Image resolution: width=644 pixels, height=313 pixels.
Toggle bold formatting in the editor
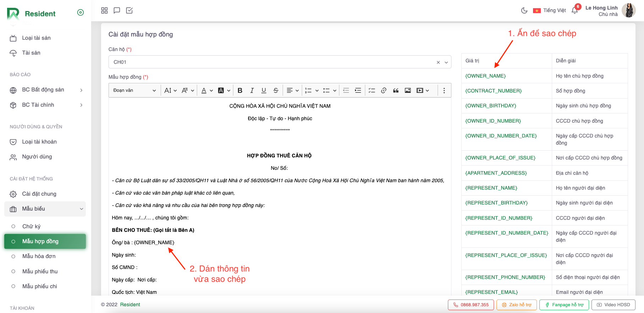point(240,90)
